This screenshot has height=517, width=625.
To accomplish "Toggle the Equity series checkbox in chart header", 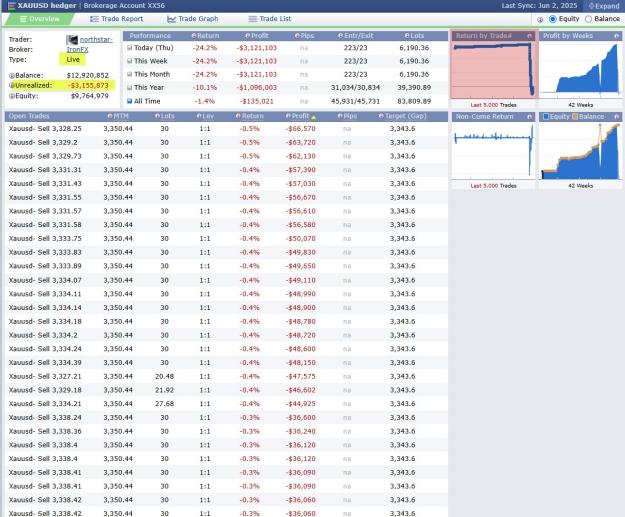I will tap(546, 117).
